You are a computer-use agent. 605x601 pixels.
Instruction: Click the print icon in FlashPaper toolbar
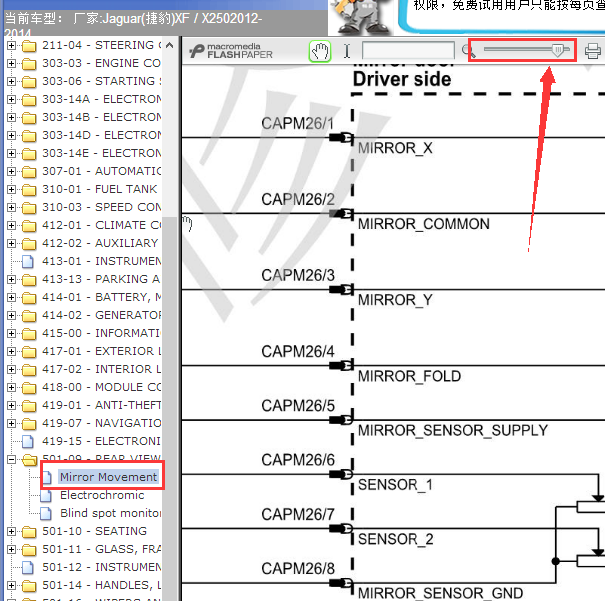[x=593, y=51]
